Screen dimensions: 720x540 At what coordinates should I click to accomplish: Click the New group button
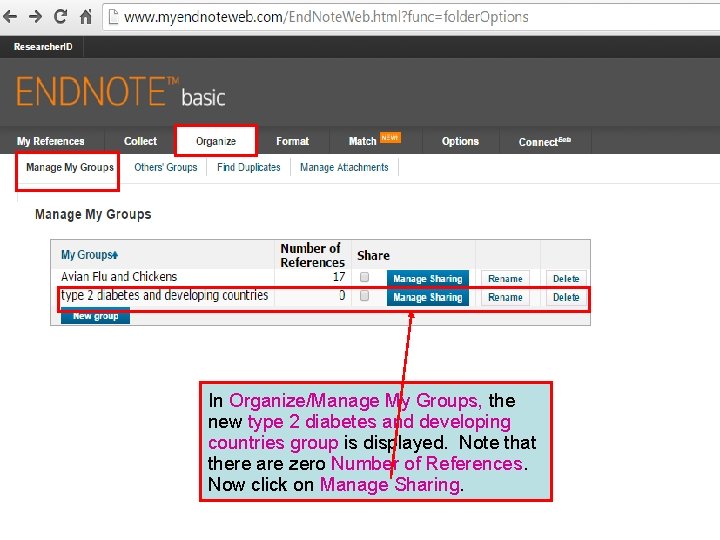click(96, 316)
